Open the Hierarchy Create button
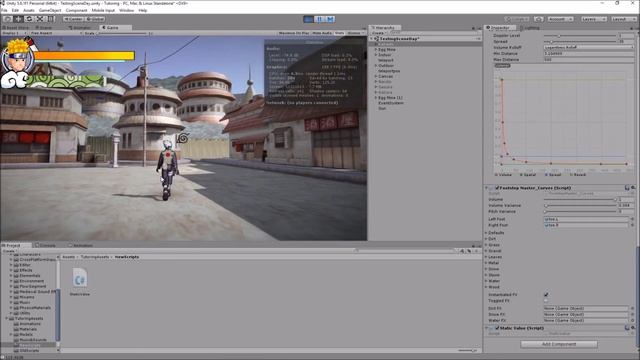The width and height of the screenshot is (640, 360). tap(378, 33)
